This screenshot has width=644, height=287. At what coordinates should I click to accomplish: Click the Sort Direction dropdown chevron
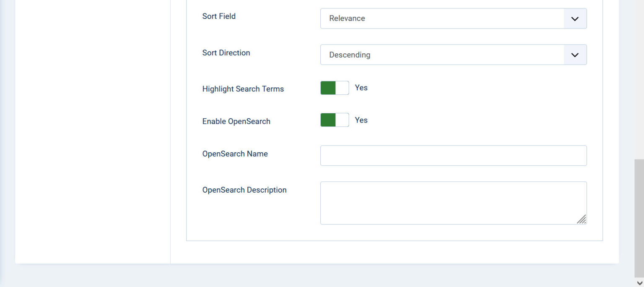574,55
